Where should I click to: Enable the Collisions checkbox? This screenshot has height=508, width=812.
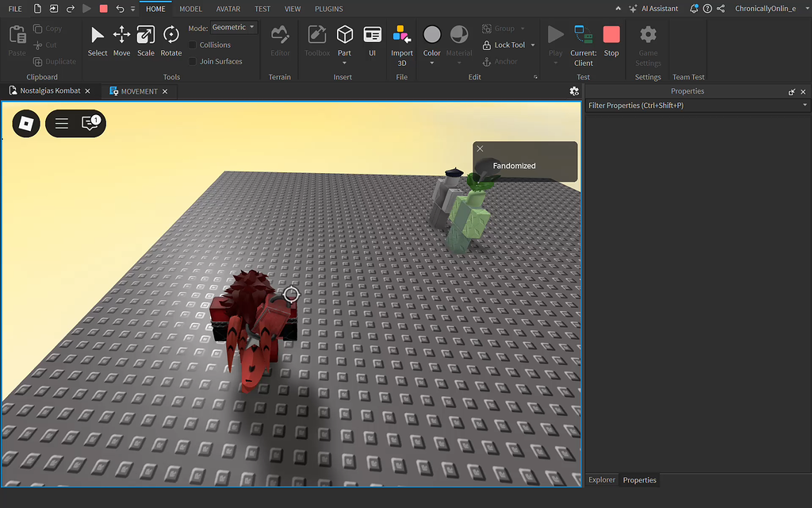193,45
